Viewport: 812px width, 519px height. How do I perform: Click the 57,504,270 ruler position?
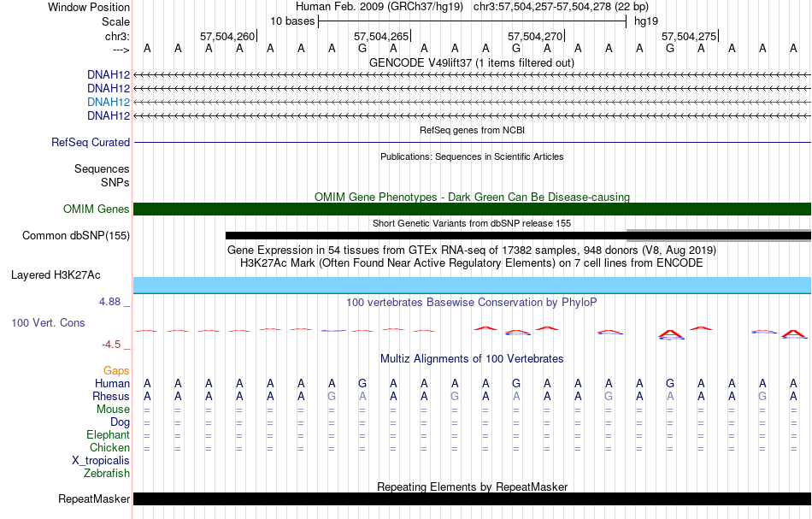click(x=535, y=36)
